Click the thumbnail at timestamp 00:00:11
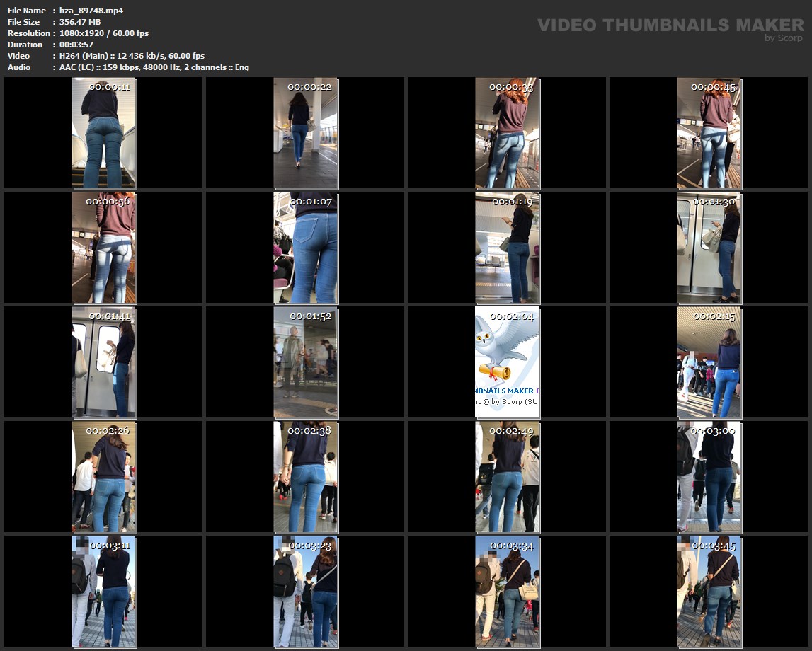Screen dimensions: 812x651 point(104,133)
